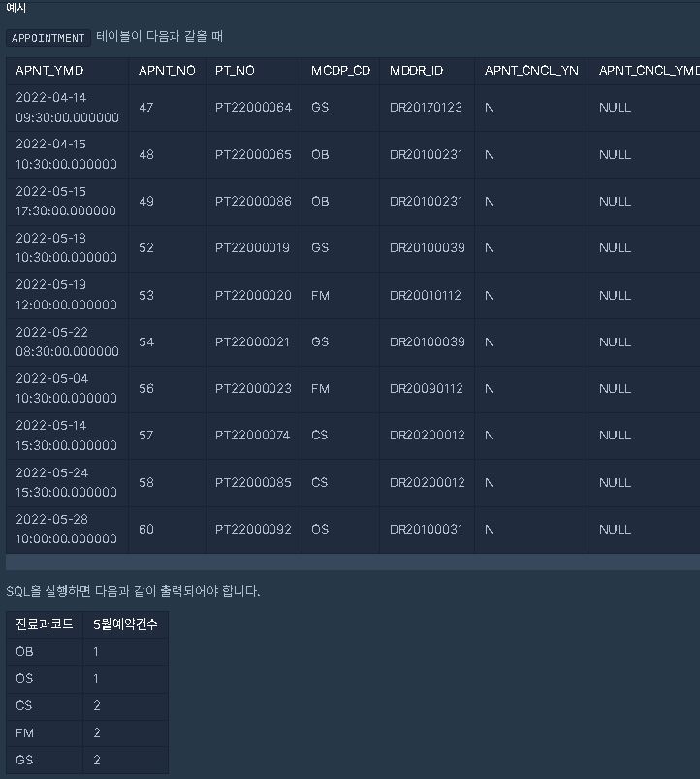
Task: Click OB in the result table
Action: (x=24, y=651)
